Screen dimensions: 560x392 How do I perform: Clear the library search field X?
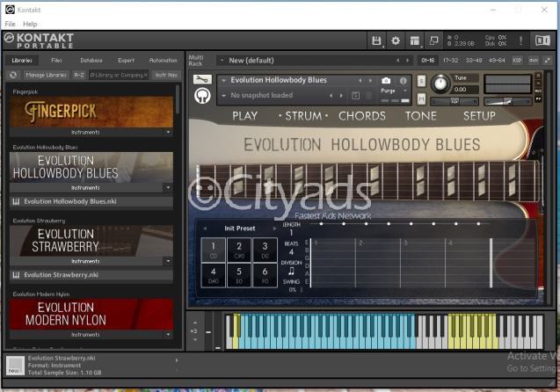click(145, 75)
